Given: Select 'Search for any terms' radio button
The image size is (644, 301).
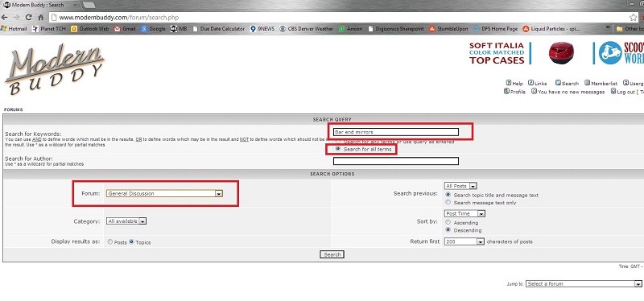Looking at the screenshot, I should pos(338,142).
